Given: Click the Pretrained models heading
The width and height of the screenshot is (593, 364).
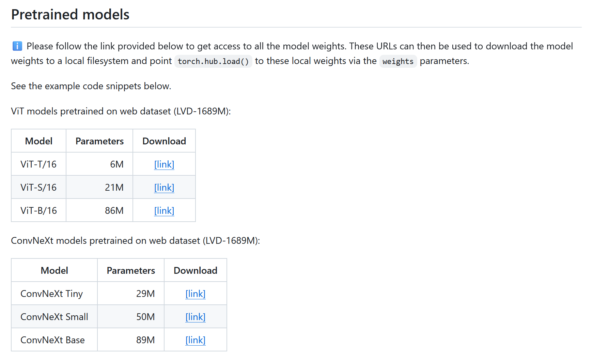Looking at the screenshot, I should click(x=70, y=15).
